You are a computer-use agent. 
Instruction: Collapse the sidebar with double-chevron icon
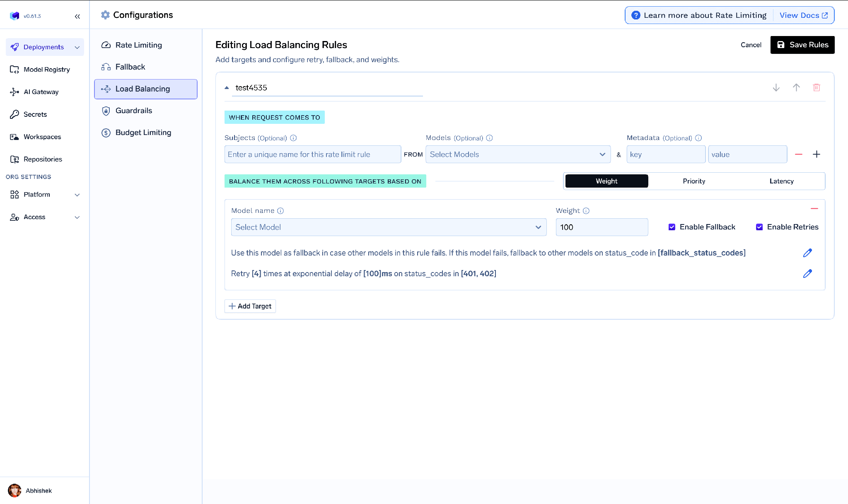77,16
